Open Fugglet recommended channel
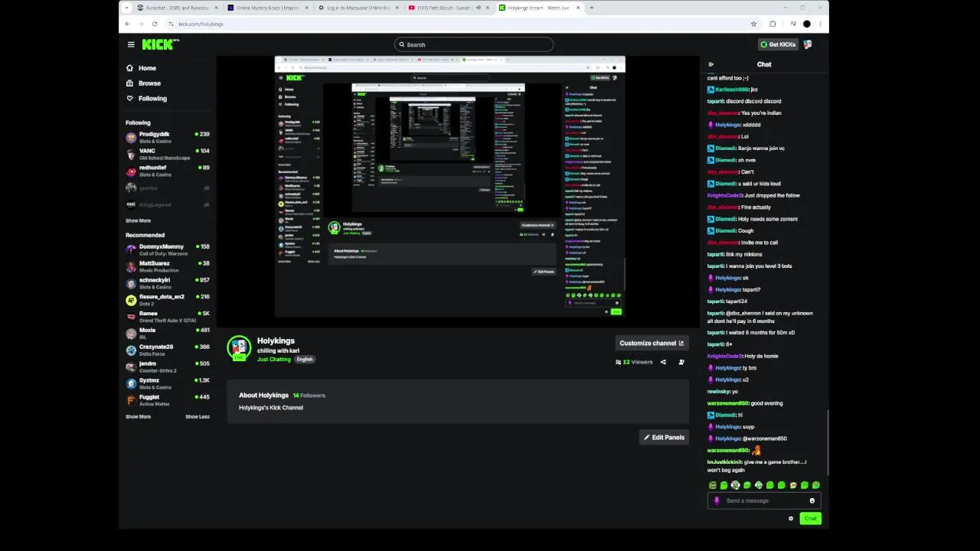The height and width of the screenshot is (551, 980). [x=168, y=400]
